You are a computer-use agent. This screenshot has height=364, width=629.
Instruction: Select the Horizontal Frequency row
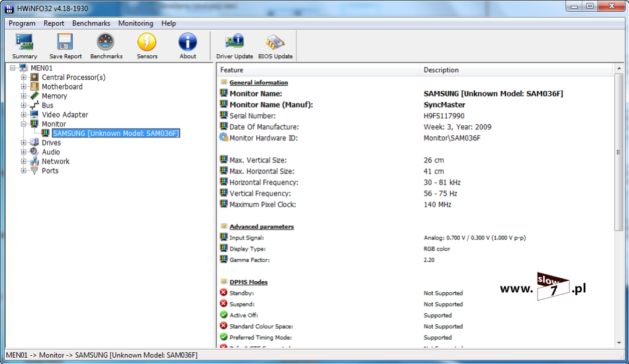click(415, 182)
